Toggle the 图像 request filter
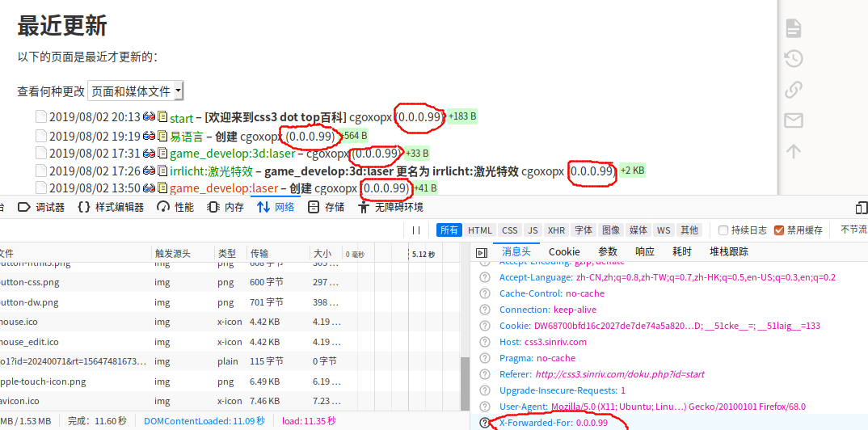868x430 pixels. pyautogui.click(x=610, y=230)
